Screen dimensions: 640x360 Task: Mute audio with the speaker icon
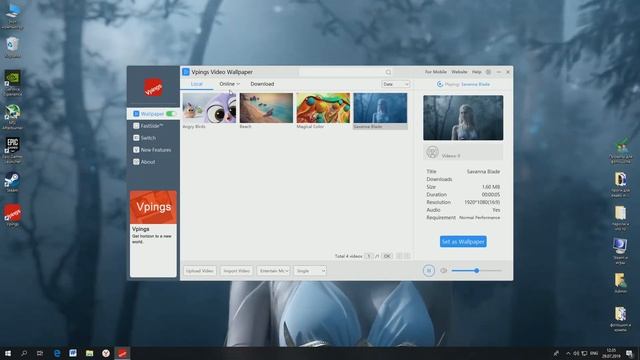tap(443, 271)
